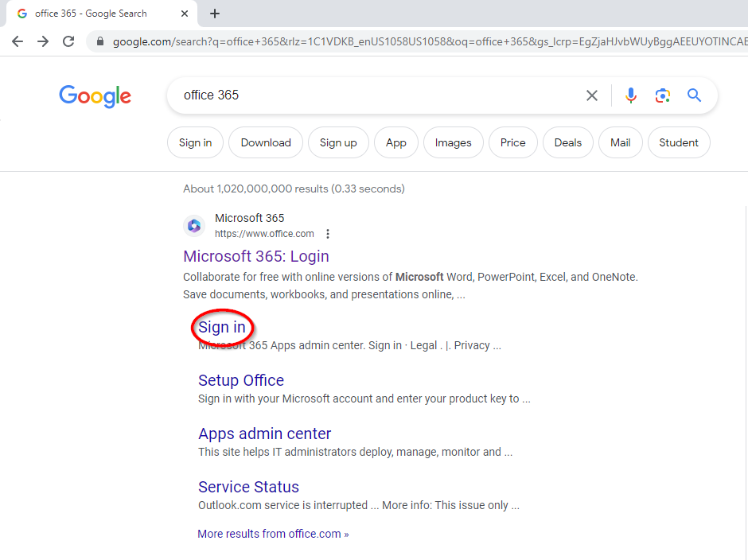Viewport: 748px width, 560px height.
Task: Select the Sign up filter chip
Action: (x=338, y=142)
